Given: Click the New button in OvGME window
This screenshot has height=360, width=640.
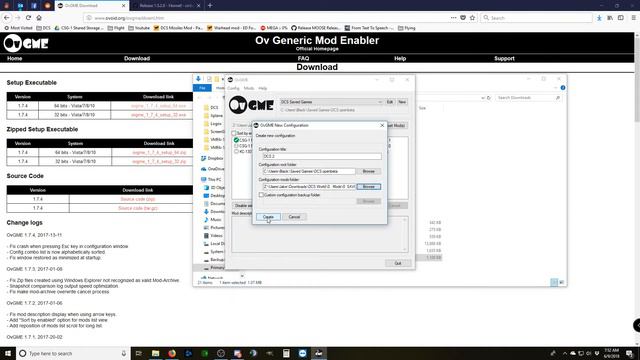Looking at the screenshot, I should coord(402,102).
